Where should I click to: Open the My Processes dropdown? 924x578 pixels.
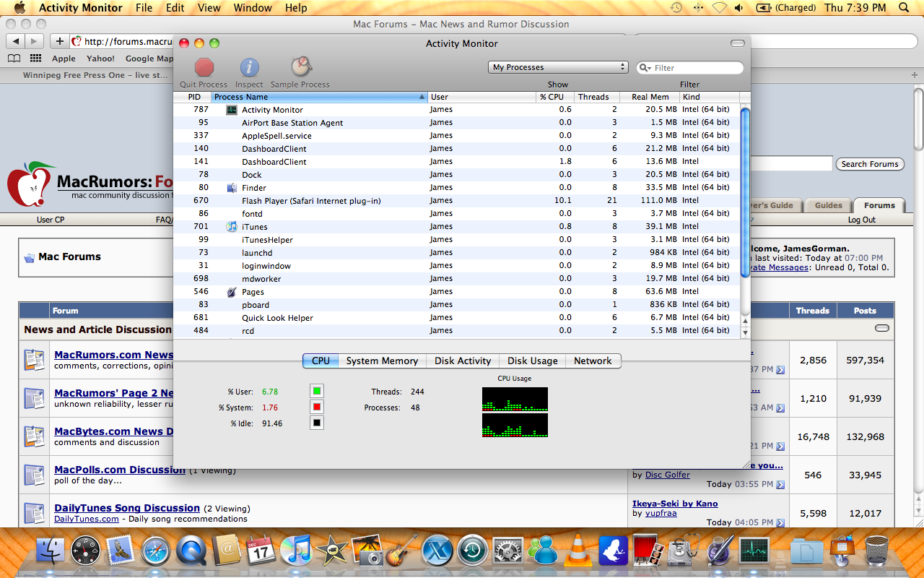click(558, 67)
